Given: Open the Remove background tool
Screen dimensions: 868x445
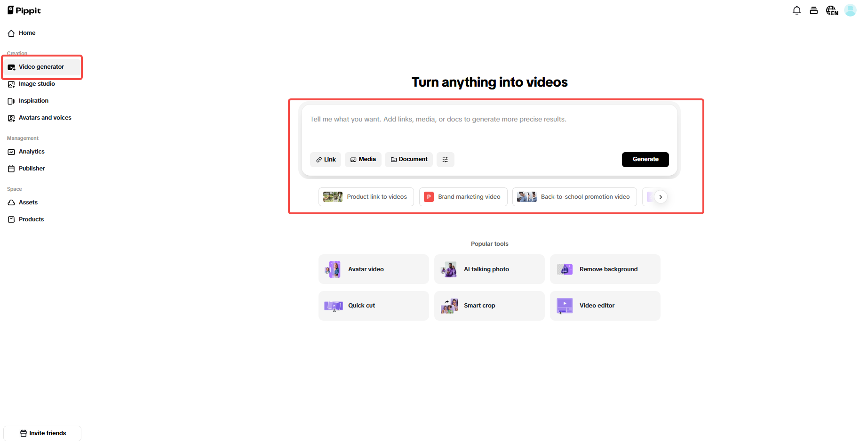Looking at the screenshot, I should click(605, 269).
